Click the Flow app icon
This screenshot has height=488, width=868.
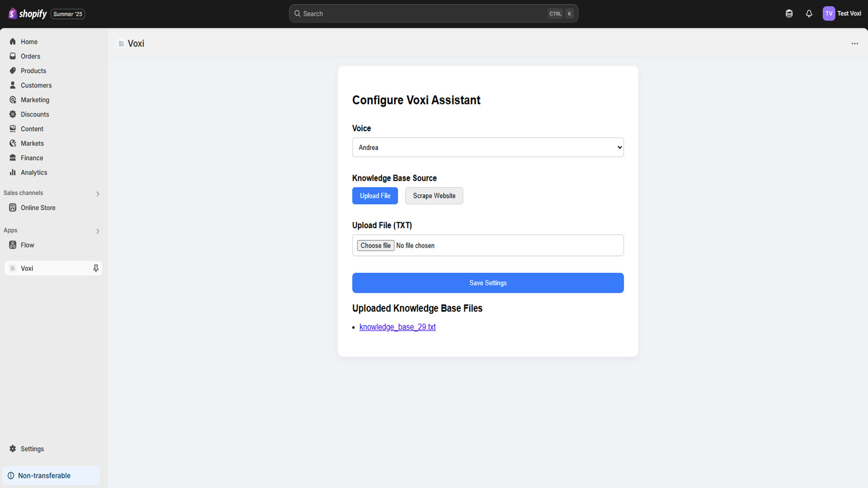[12, 245]
